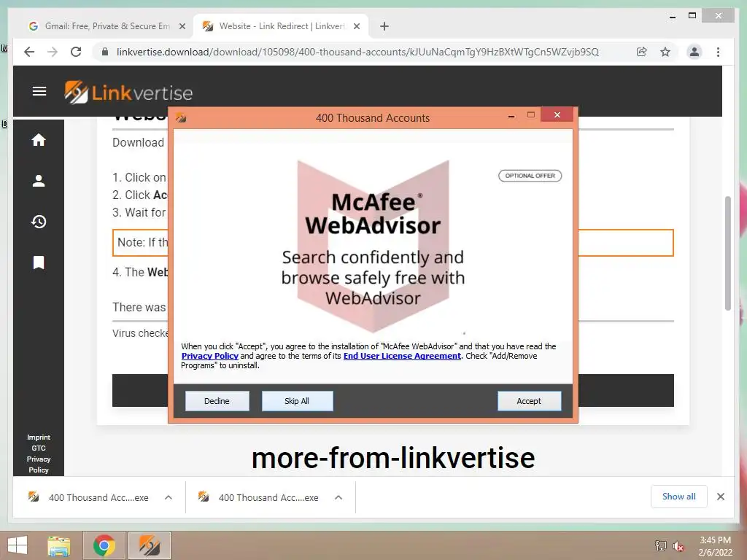747x560 pixels.
Task: Expand options for second downloaded exe
Action: [338, 497]
